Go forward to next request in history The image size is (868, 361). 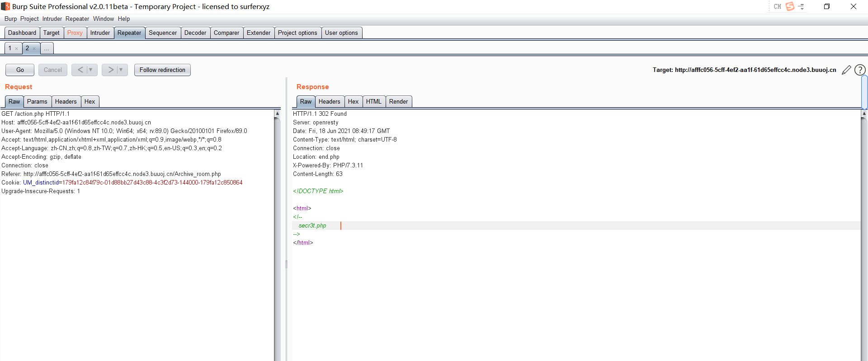[111, 70]
